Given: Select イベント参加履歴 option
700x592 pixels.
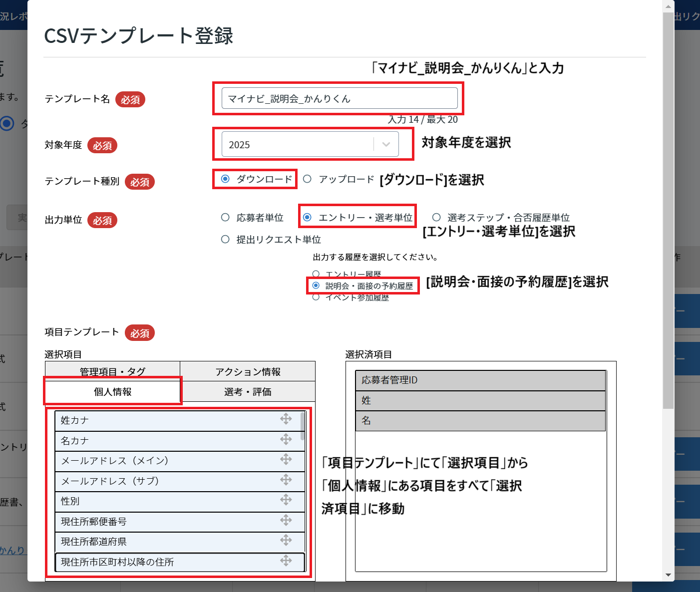Looking at the screenshot, I should click(x=316, y=296).
